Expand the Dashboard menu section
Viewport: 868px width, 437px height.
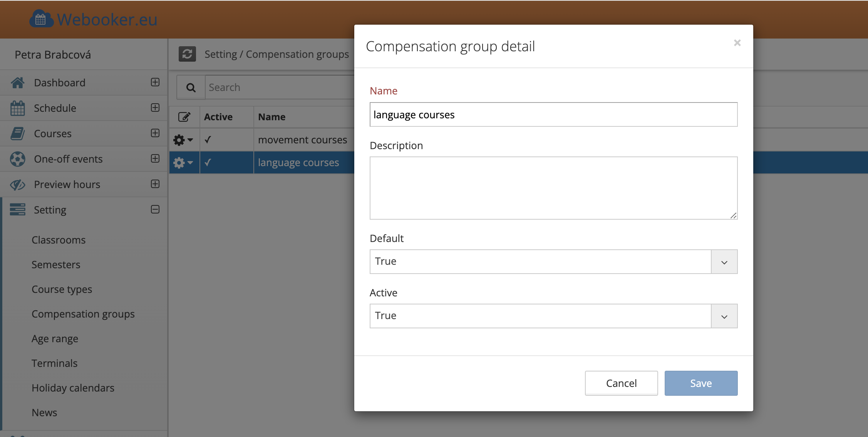coord(155,82)
